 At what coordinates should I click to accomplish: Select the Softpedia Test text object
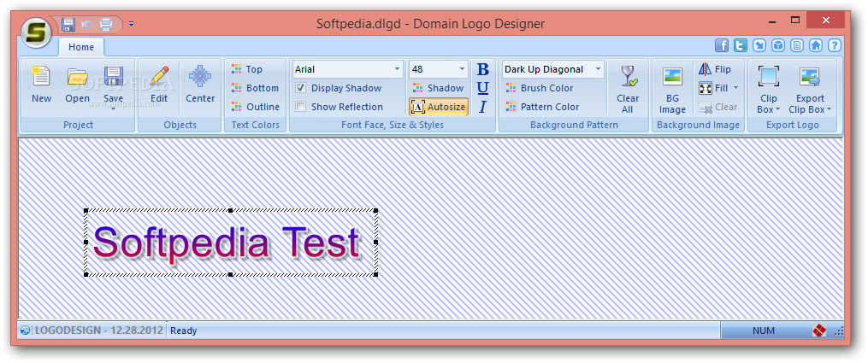pyautogui.click(x=231, y=243)
